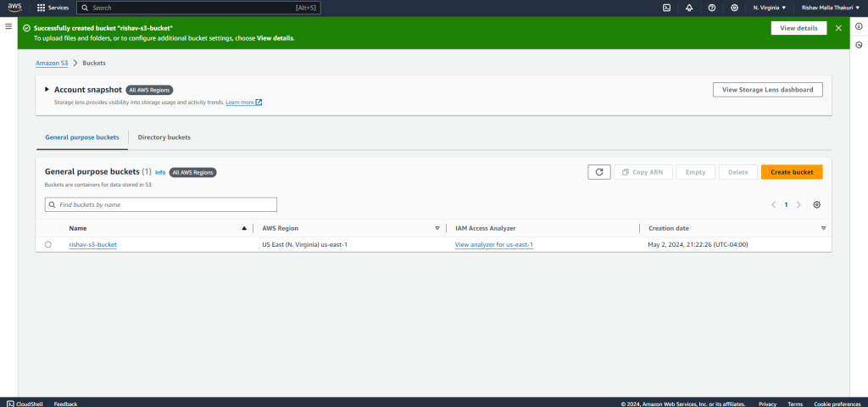Open Privacy link in footer
The height and width of the screenshot is (407, 868).
[767, 404]
